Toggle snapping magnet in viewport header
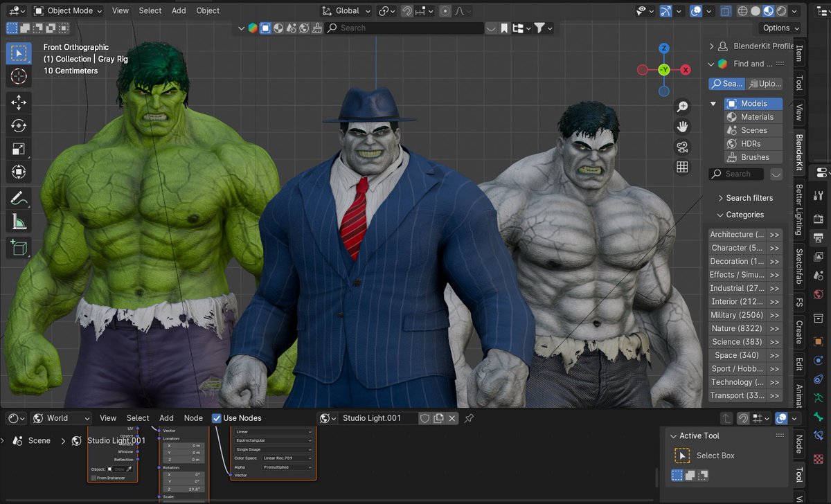This screenshot has height=504, width=831. pyautogui.click(x=407, y=11)
